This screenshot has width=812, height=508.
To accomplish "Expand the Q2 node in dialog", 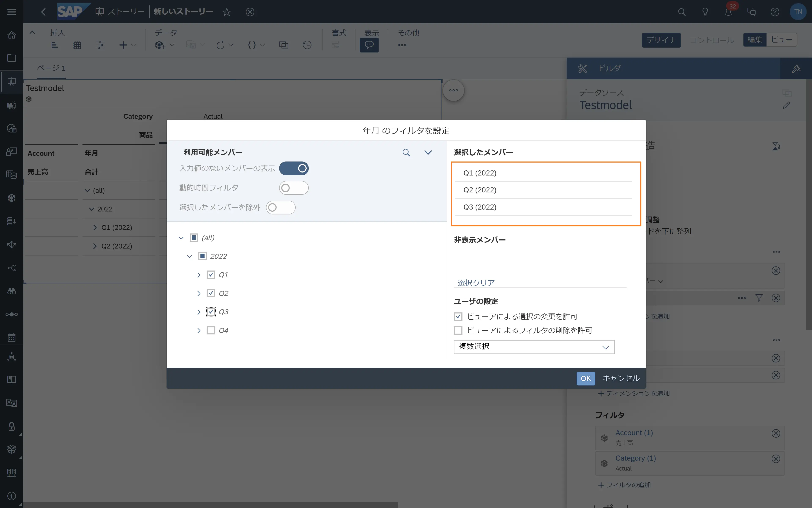I will point(199,293).
